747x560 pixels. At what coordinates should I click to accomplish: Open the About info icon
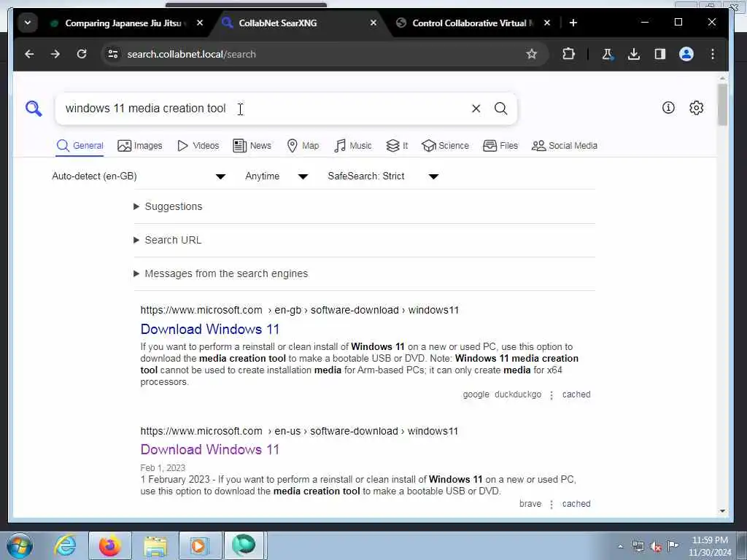(x=668, y=108)
